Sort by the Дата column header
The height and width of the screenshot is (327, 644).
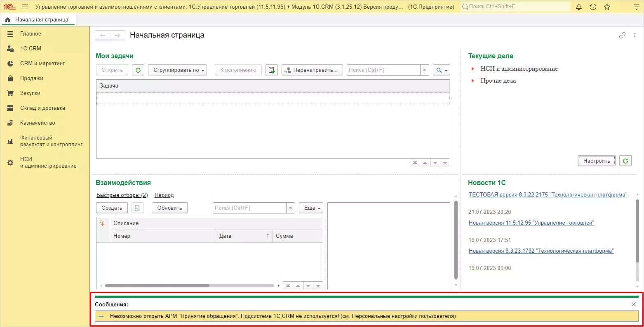click(x=244, y=236)
